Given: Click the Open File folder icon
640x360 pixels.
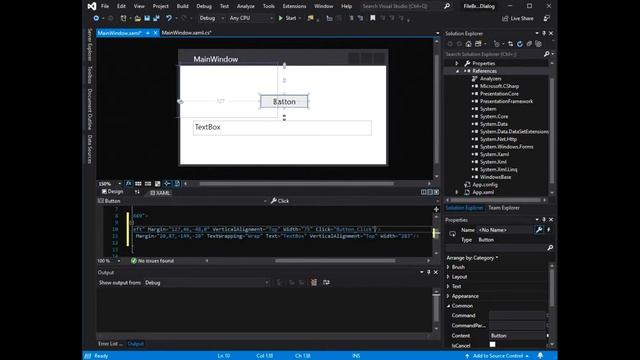Looking at the screenshot, I should click(138, 18).
